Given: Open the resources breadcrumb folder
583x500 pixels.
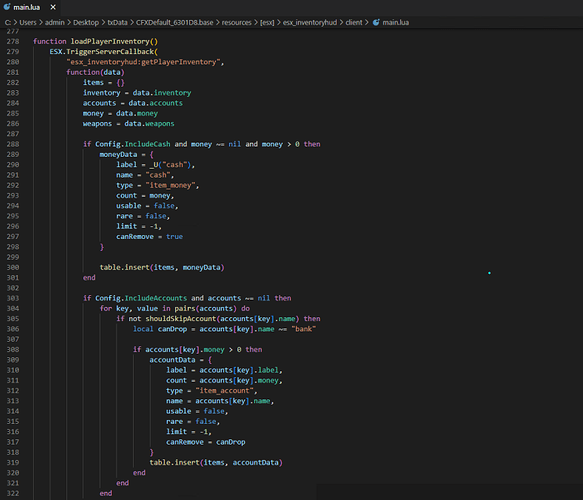Looking at the screenshot, I should click(236, 23).
